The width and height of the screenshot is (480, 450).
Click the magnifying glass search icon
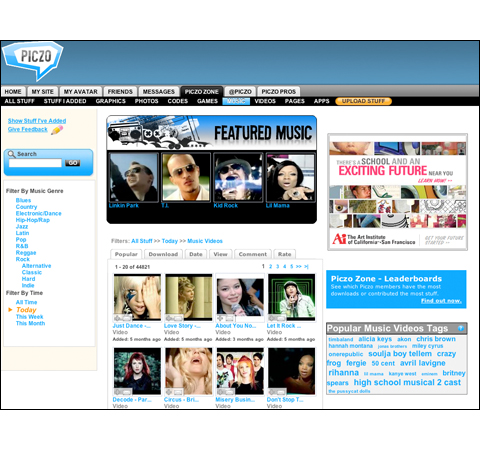click(11, 154)
